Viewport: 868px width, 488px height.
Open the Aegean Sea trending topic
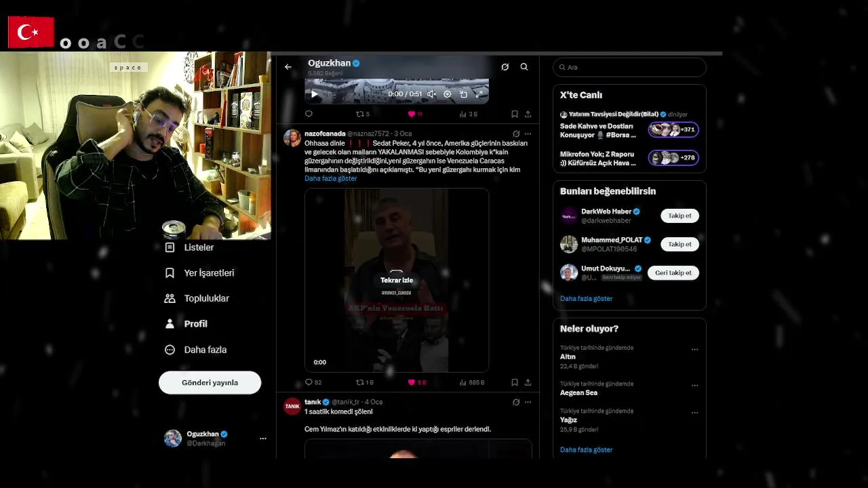point(578,392)
